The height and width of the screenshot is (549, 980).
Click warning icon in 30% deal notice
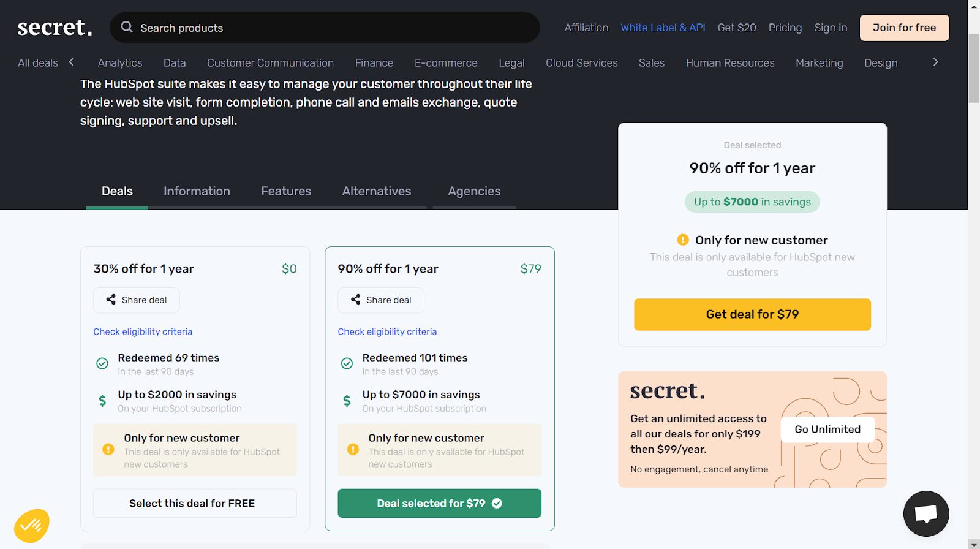(x=108, y=449)
